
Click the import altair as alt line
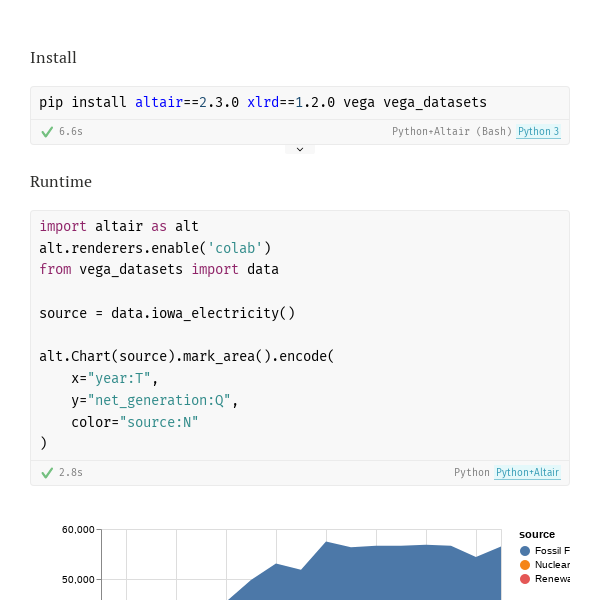click(119, 226)
